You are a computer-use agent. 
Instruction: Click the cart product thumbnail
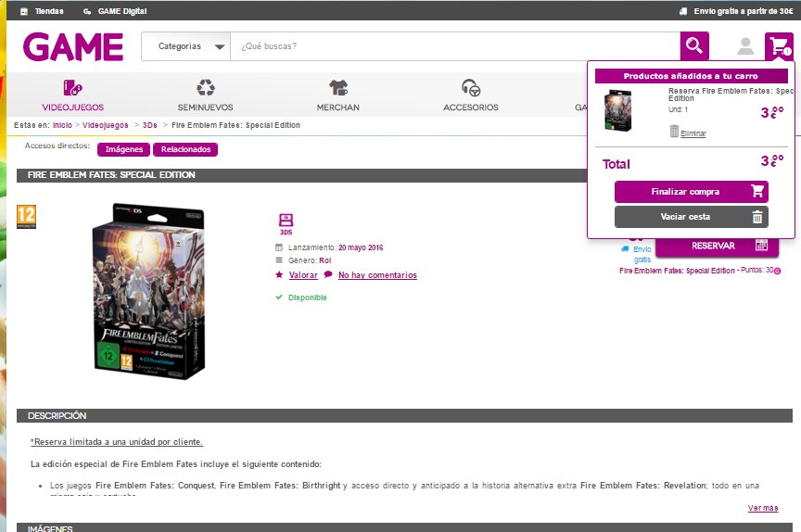[618, 110]
